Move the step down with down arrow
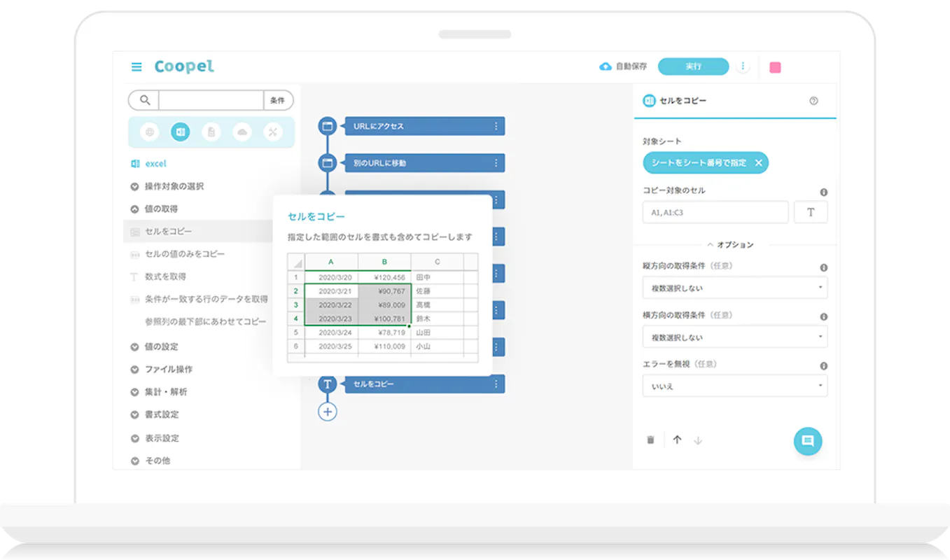The height and width of the screenshot is (560, 950). [x=698, y=440]
